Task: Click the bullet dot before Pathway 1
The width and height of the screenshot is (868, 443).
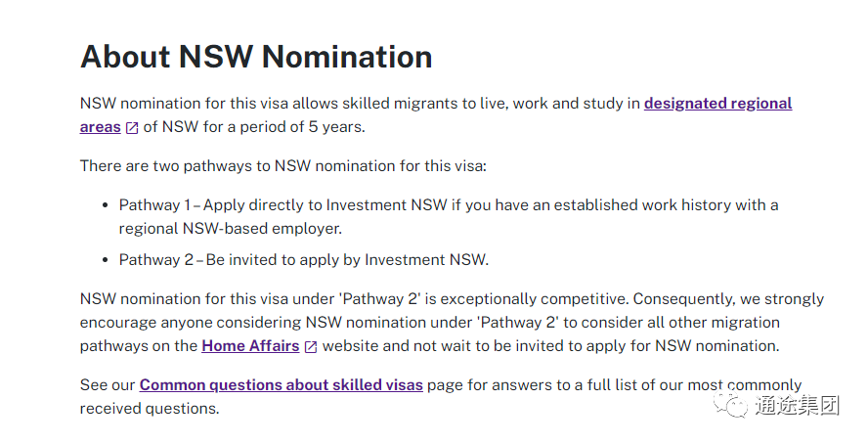Action: point(106,205)
